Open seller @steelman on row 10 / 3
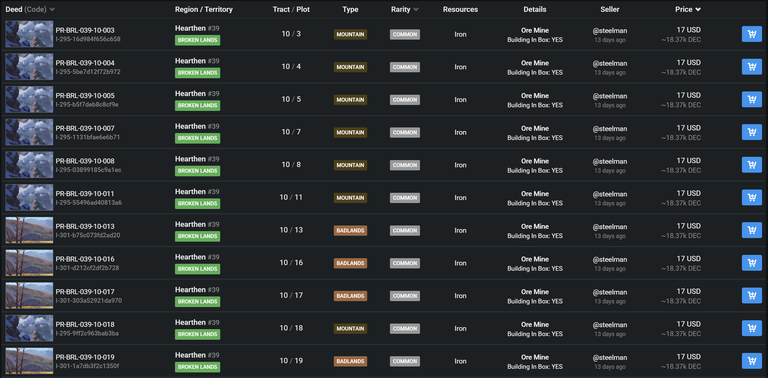 pos(610,30)
